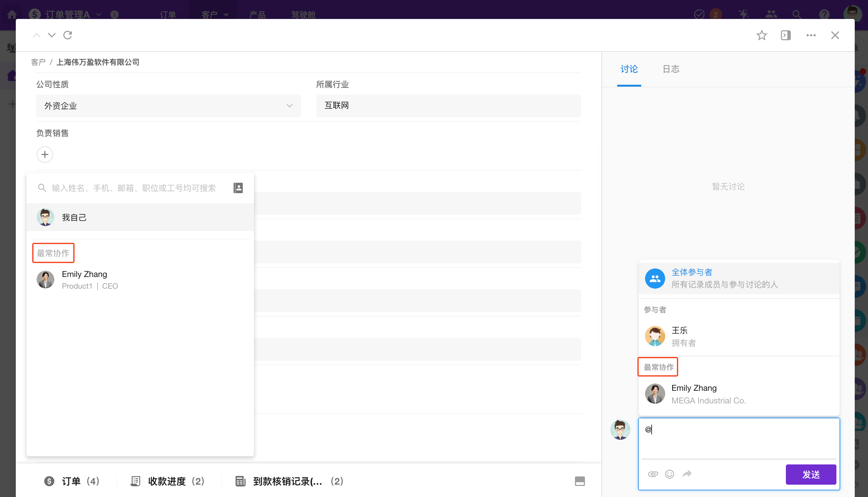The image size is (868, 497).
Task: Open the address book icon
Action: pos(238,188)
